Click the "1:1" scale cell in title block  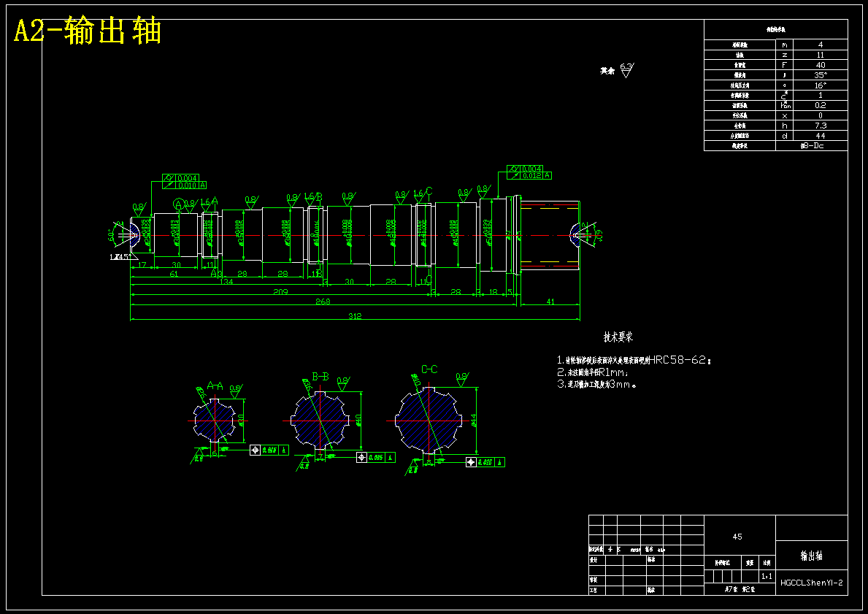[767, 576]
